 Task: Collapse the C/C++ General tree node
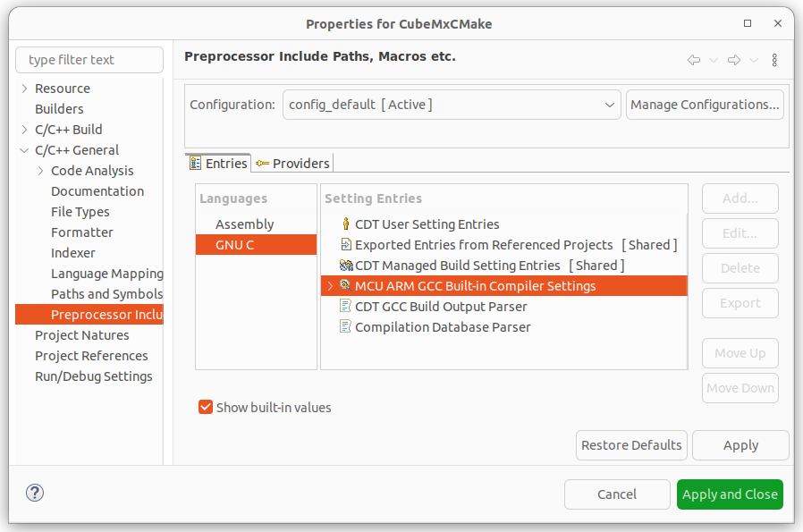click(x=24, y=150)
